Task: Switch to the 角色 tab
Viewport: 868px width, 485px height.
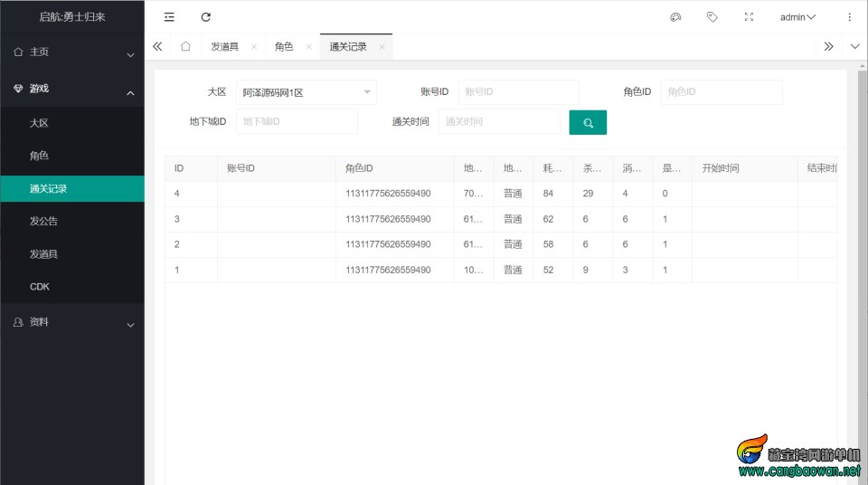Action: click(x=284, y=46)
